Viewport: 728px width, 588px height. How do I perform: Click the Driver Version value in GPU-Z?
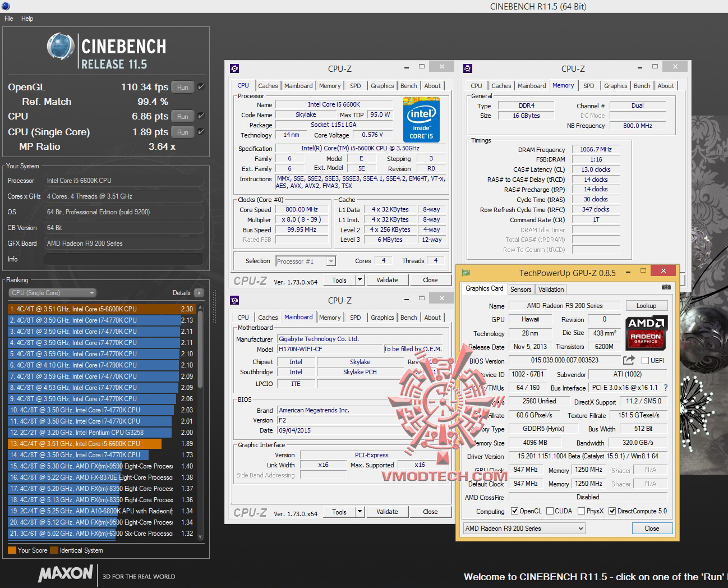588,456
